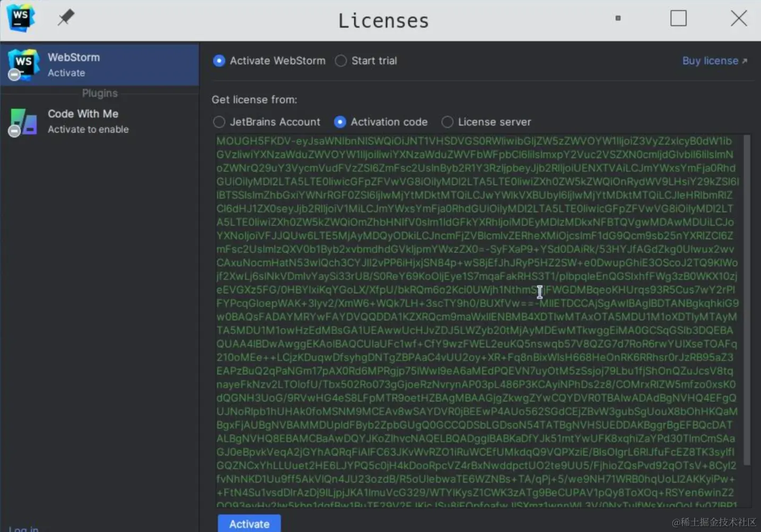Image resolution: width=761 pixels, height=532 pixels.
Task: Click the Code With Me plugin icon
Action: [23, 122]
